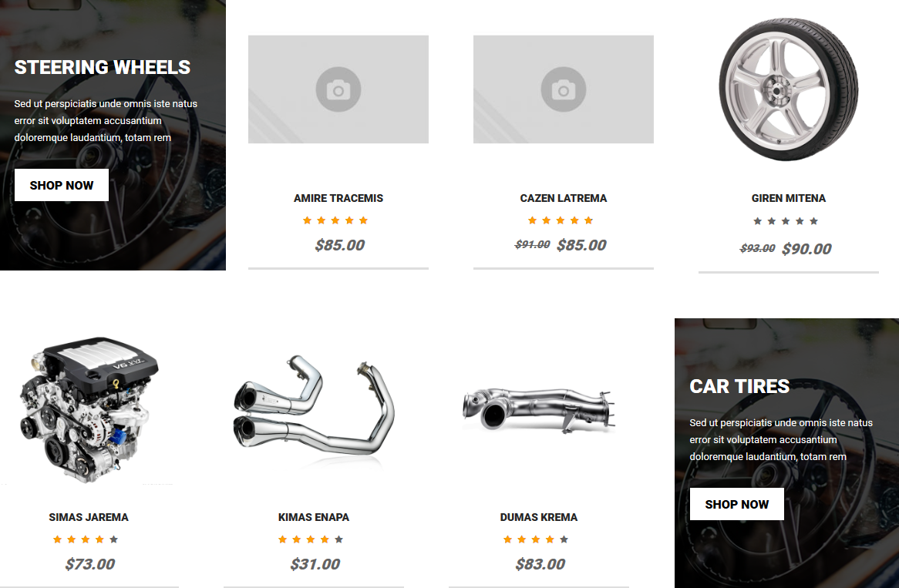Open the Giren Mitena product title
The height and width of the screenshot is (588, 899).
788,198
